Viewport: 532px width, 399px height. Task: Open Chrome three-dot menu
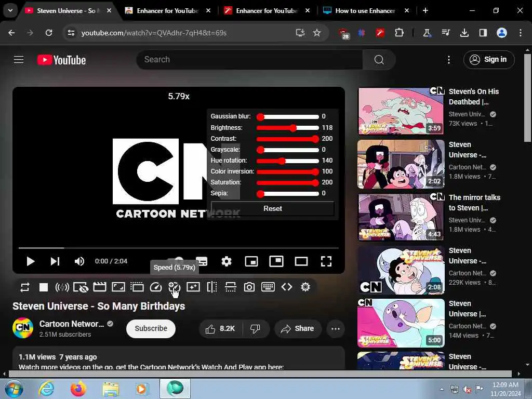click(520, 33)
